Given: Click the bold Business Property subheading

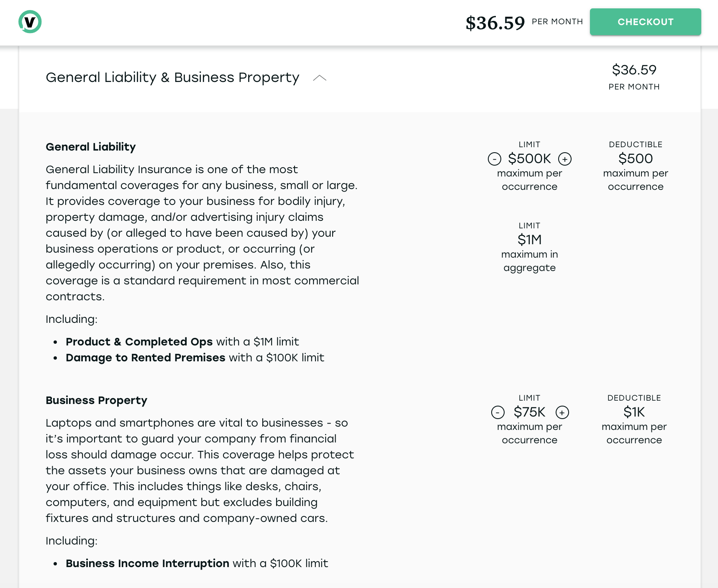Looking at the screenshot, I should (x=96, y=400).
